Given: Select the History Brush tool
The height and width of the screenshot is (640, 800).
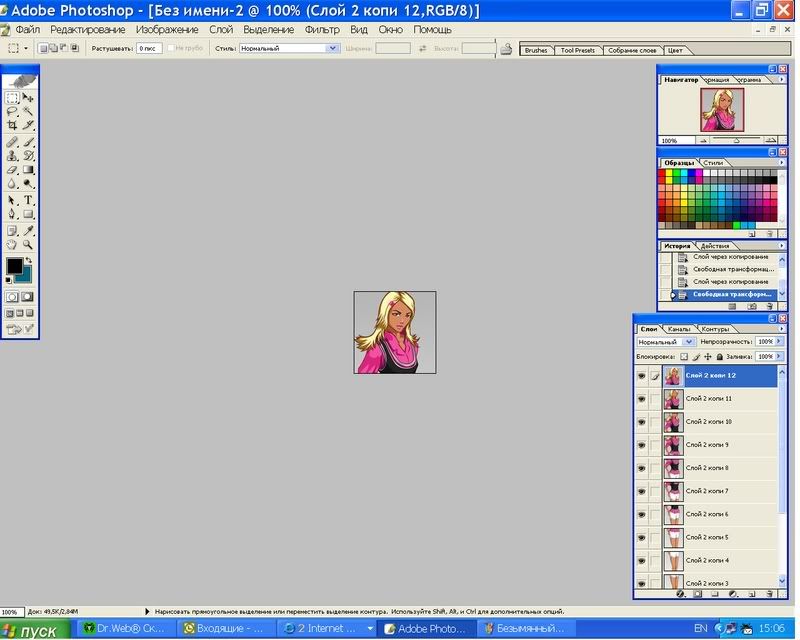Looking at the screenshot, I should [28, 156].
